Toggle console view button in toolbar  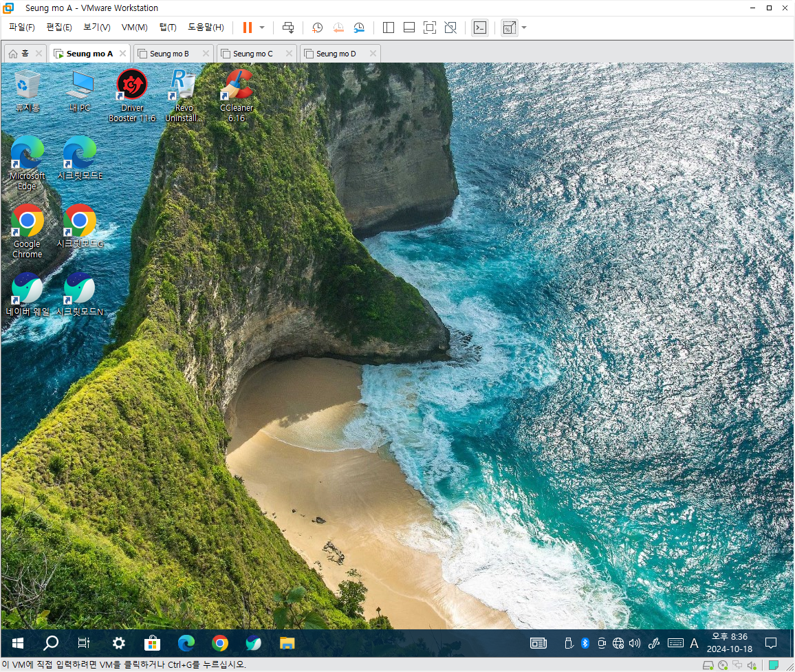pyautogui.click(x=479, y=28)
